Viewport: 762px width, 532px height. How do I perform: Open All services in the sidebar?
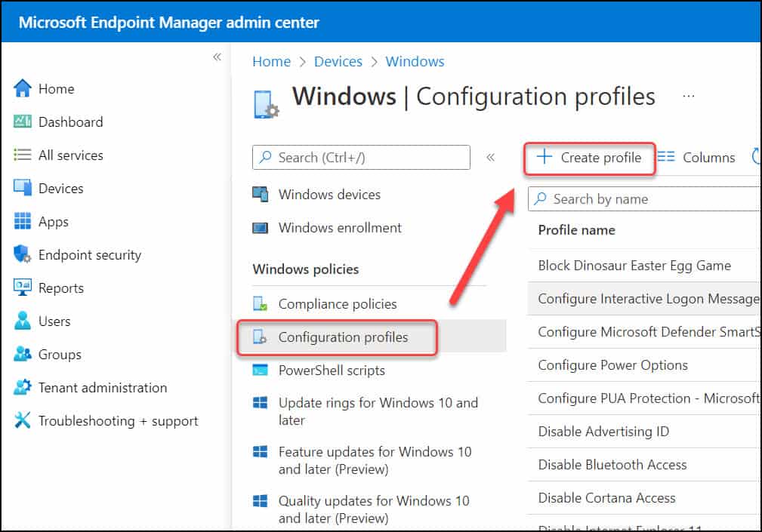(70, 155)
